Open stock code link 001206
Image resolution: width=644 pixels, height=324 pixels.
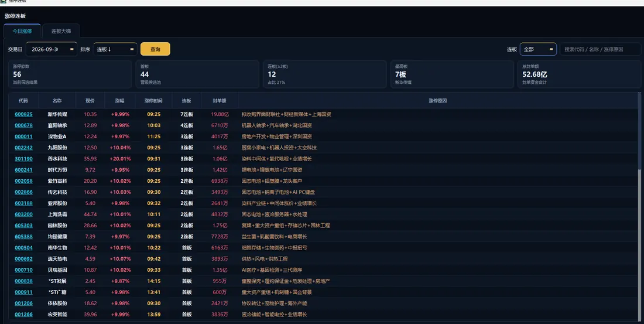[x=23, y=303]
